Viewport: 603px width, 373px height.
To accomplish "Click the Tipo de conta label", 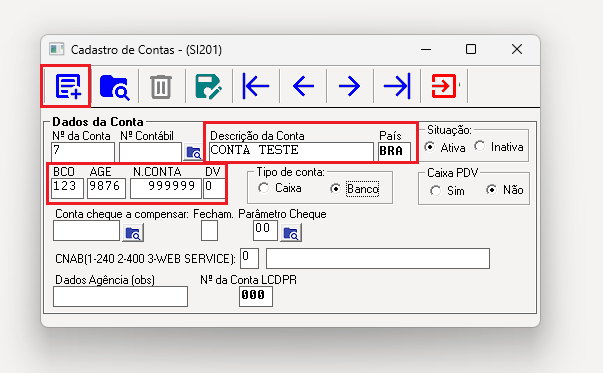I will (x=290, y=172).
